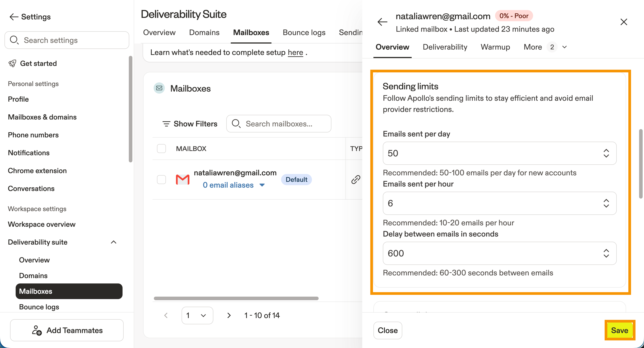This screenshot has height=348, width=644.
Task: Click the magnifier icon in Search mailboxes
Action: pos(236,124)
